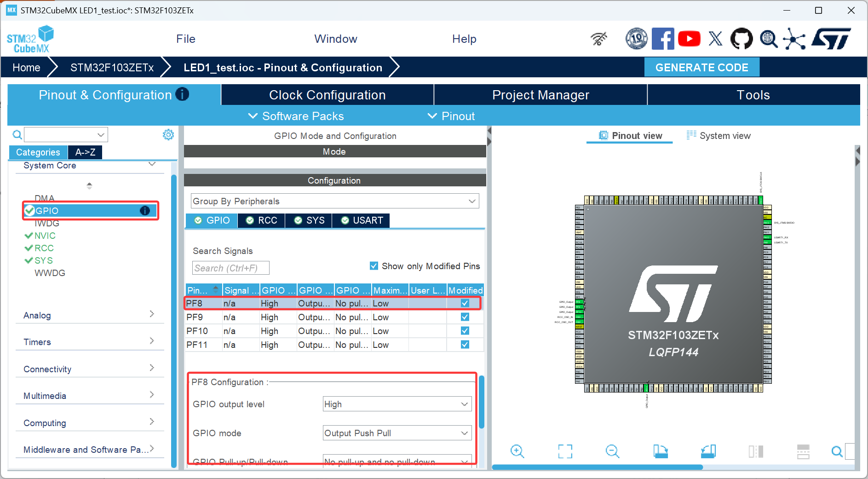This screenshot has height=479, width=868.
Task: Open the YouTube icon link
Action: point(689,39)
